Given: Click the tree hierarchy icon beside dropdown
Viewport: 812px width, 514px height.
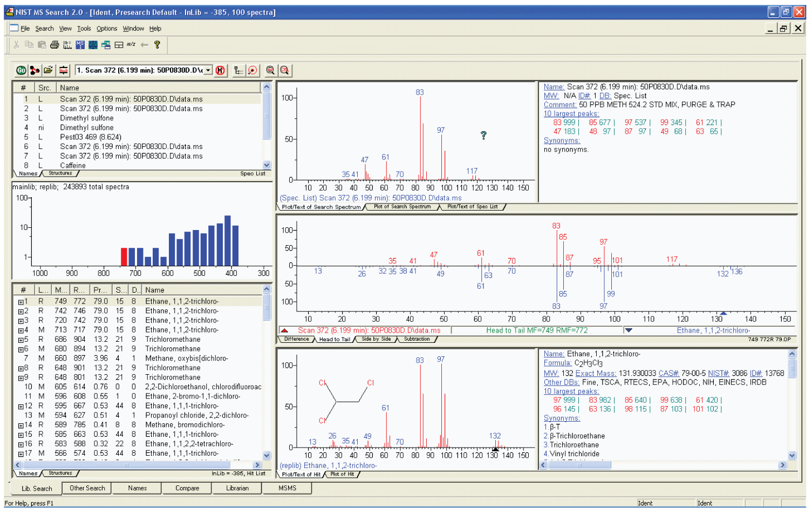Looking at the screenshot, I should tap(238, 70).
